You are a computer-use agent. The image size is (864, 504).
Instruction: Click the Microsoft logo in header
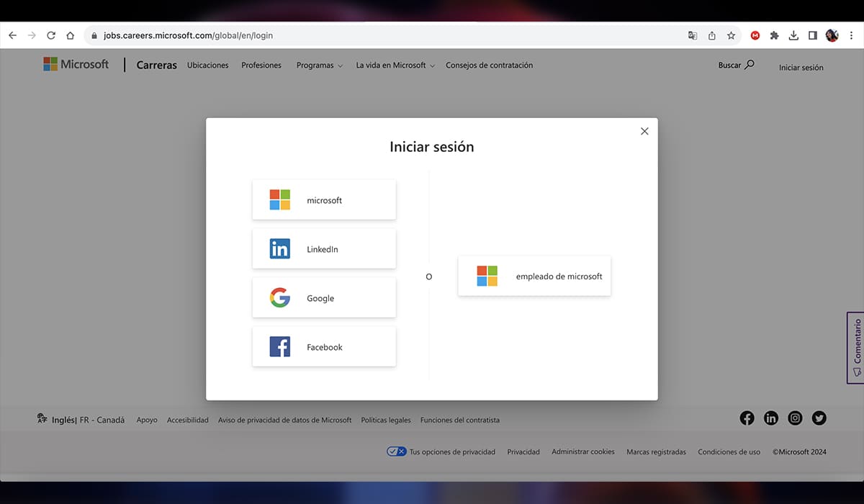(76, 64)
